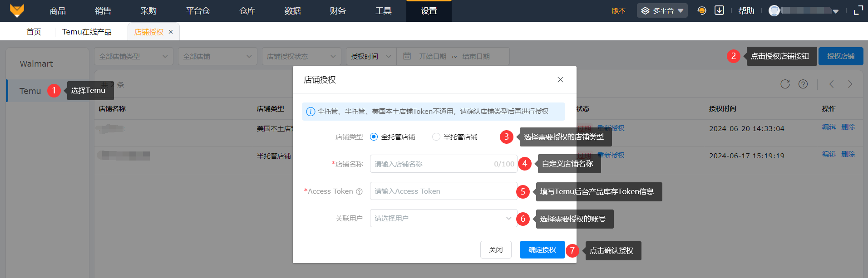Open the 仓库 menu
The image size is (868, 278).
click(x=247, y=11)
